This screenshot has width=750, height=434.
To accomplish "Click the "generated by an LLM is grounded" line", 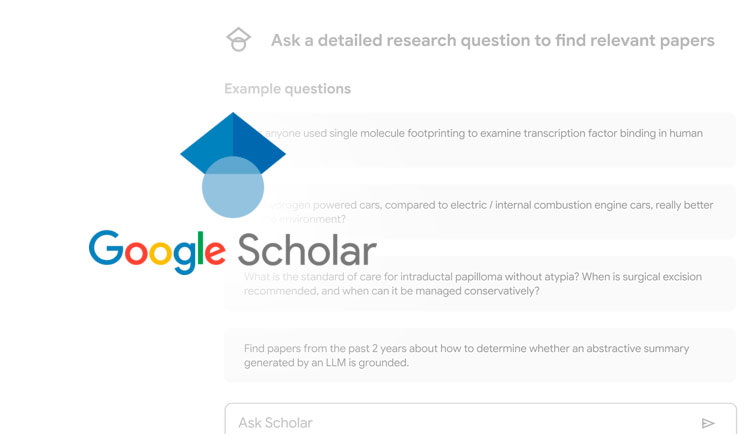I will 326,364.
